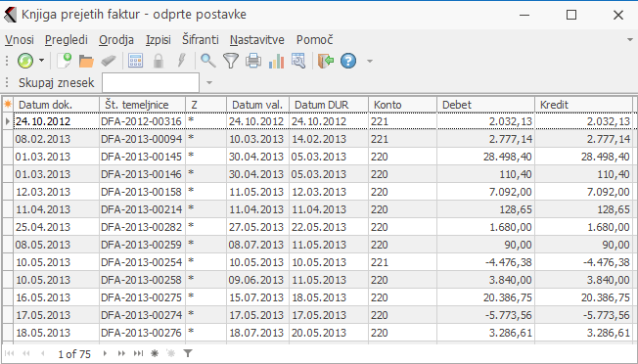Click date cell 12.03.2013 in Datum dok.
The width and height of the screenshot is (638, 364).
click(56, 192)
